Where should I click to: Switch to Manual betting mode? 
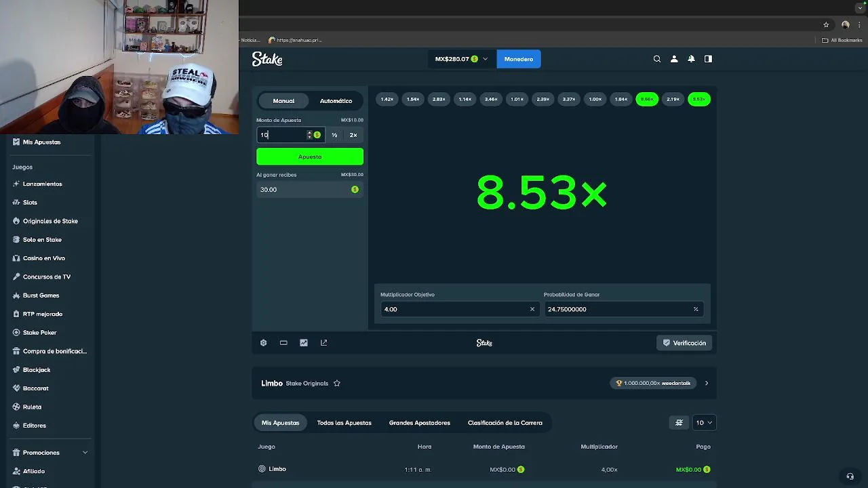click(283, 101)
